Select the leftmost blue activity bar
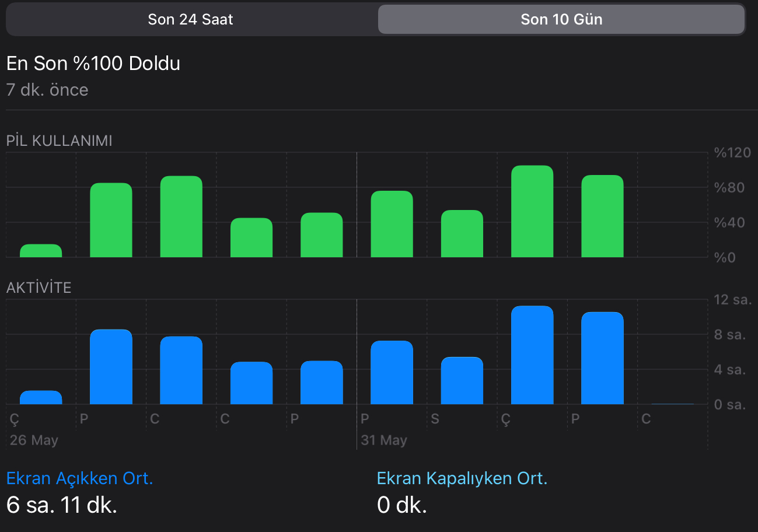The image size is (758, 532). point(41,397)
